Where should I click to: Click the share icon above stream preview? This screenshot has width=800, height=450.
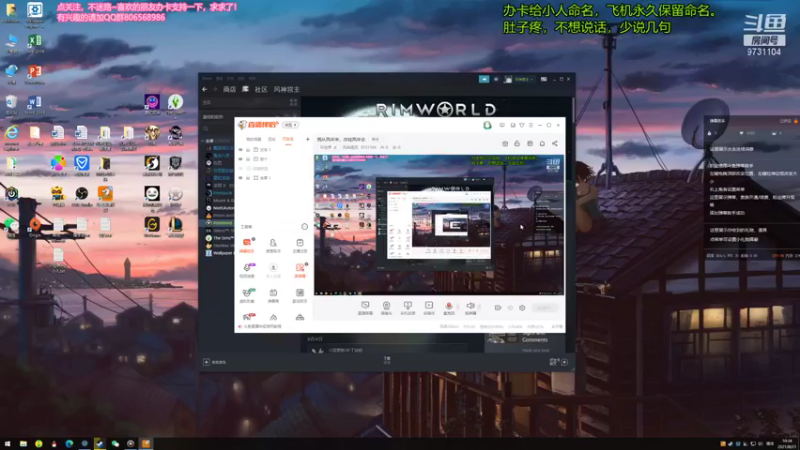(x=555, y=143)
